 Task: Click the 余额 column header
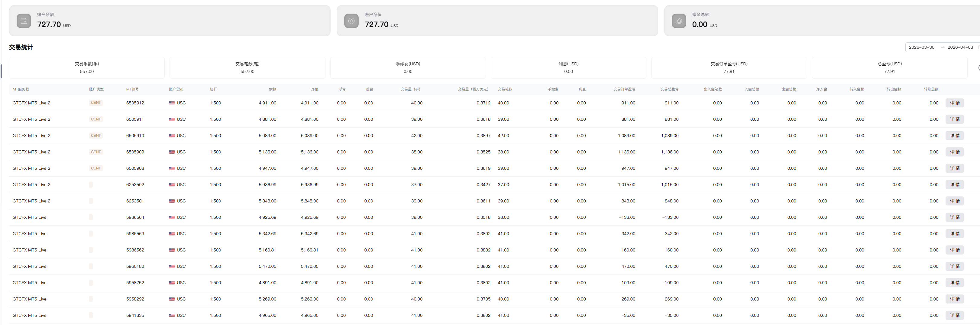[x=272, y=89]
